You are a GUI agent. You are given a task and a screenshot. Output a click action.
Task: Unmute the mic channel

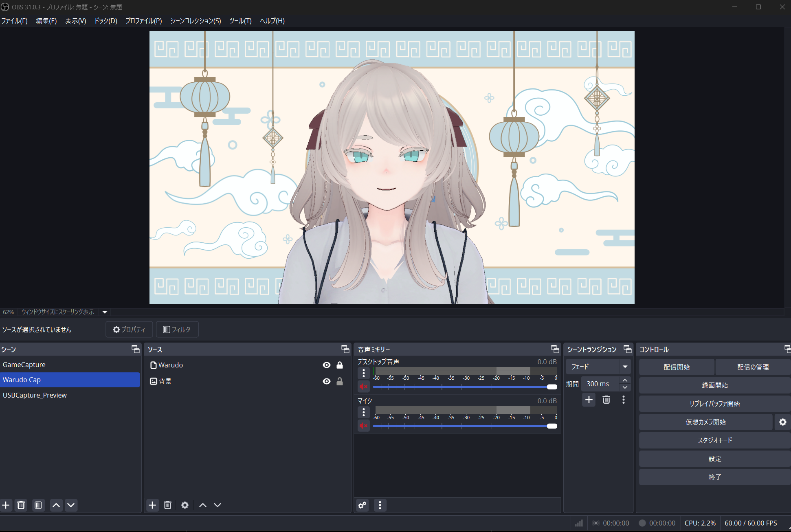coord(364,426)
